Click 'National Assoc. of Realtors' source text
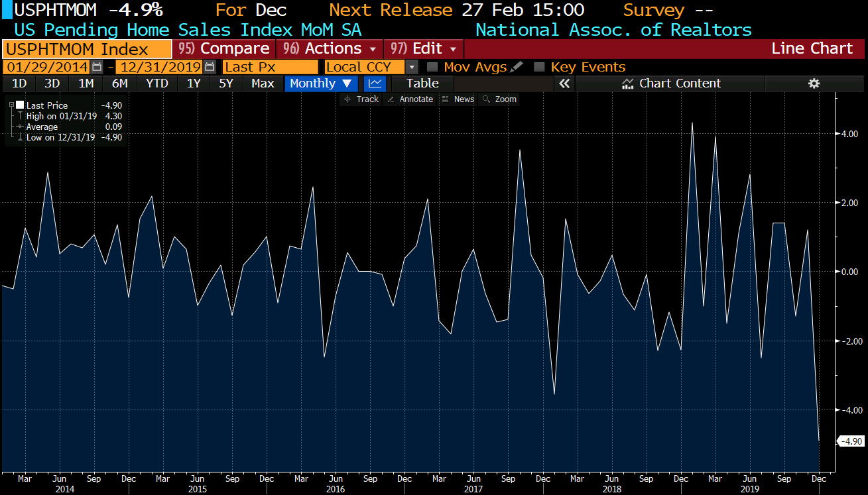 click(614, 30)
